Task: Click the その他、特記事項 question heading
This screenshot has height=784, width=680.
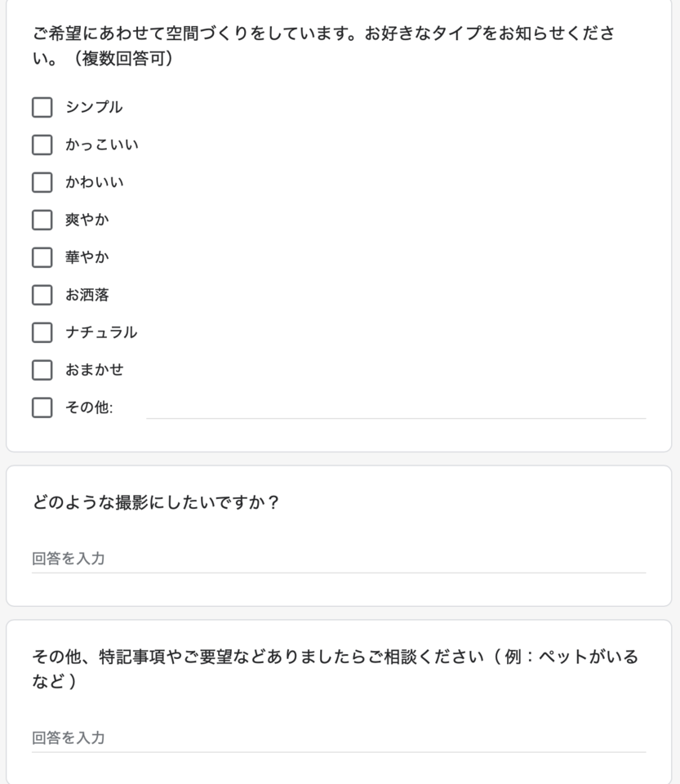Action: point(336,669)
